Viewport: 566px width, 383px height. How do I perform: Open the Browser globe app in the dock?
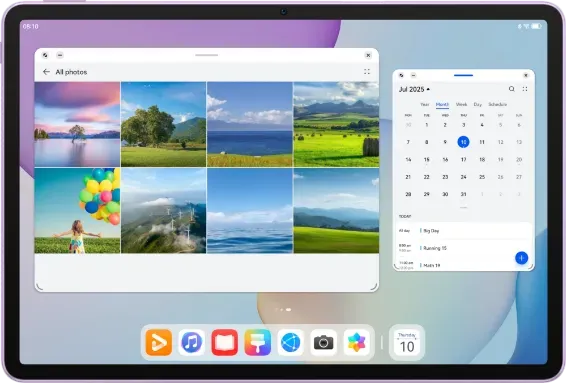click(x=291, y=342)
